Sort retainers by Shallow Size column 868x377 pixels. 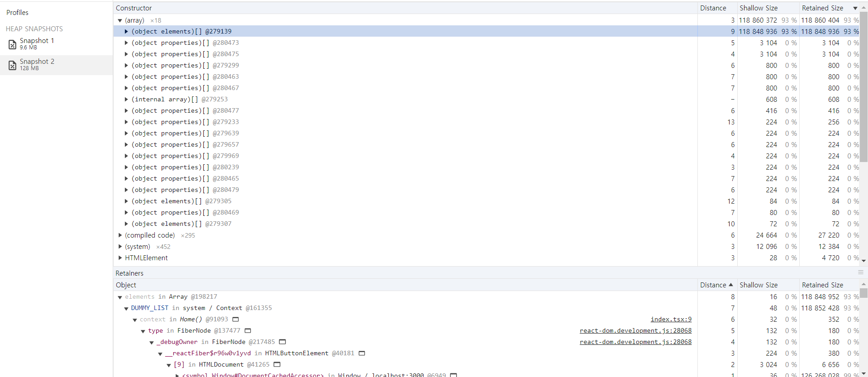point(768,285)
